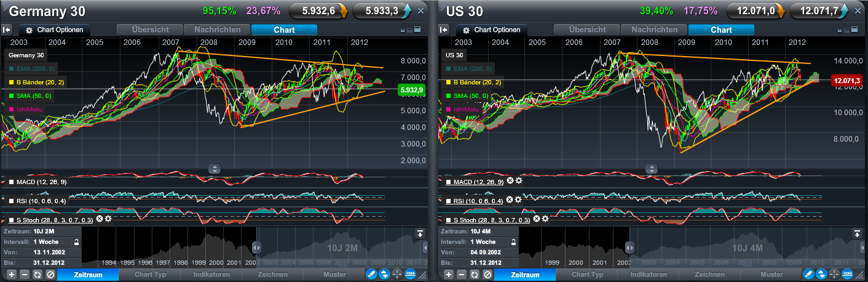Collapse indicator panel expander in US 30 chart
Image resolution: width=868 pixels, height=282 pixels.
[651, 168]
